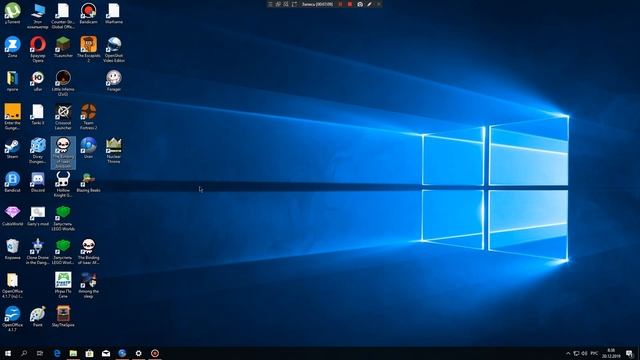This screenshot has height=360, width=640.
Task: Change input language РУС indicator
Action: [x=594, y=353]
